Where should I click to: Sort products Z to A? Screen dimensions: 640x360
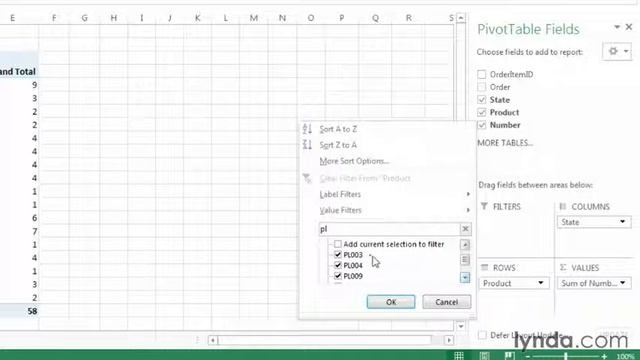click(x=338, y=145)
